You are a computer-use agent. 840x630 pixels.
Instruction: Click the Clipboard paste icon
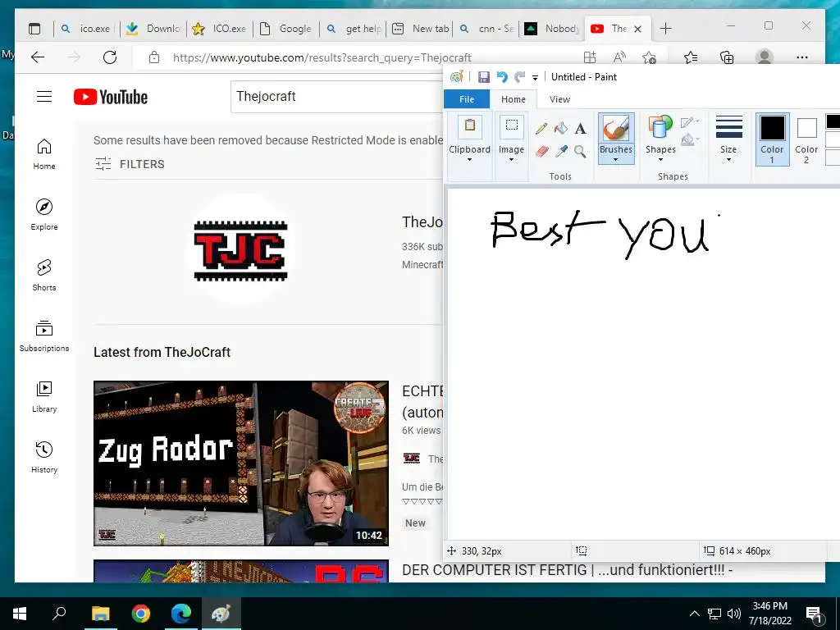470,127
